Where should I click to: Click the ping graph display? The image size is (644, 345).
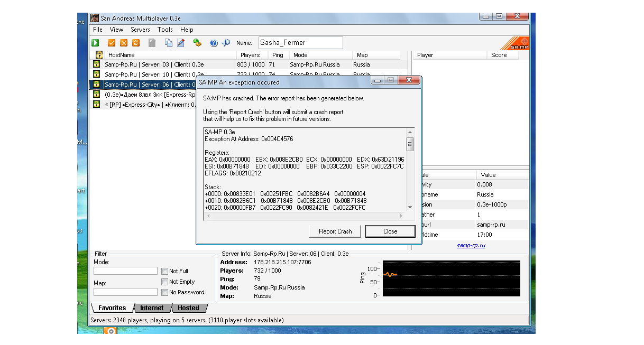pyautogui.click(x=451, y=278)
